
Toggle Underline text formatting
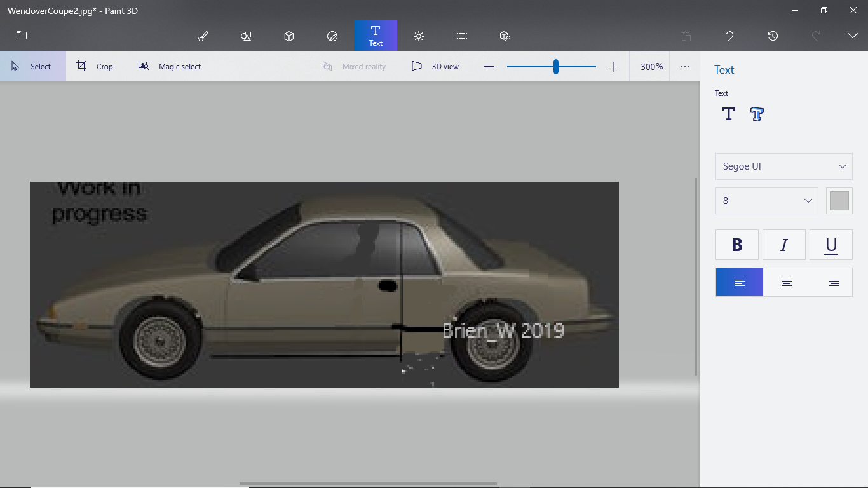[x=831, y=245]
